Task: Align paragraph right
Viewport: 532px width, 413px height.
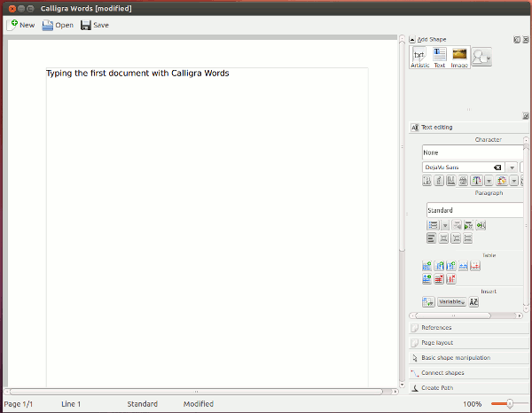Action: coord(456,238)
